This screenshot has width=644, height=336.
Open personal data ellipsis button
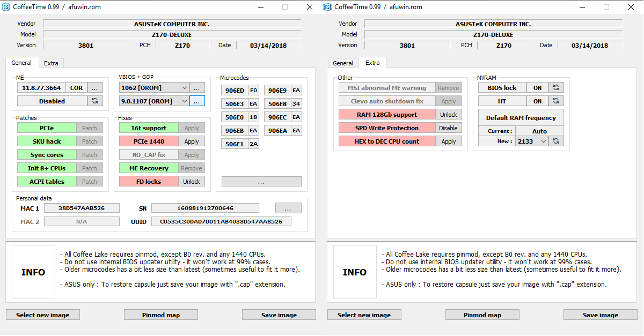pyautogui.click(x=288, y=208)
